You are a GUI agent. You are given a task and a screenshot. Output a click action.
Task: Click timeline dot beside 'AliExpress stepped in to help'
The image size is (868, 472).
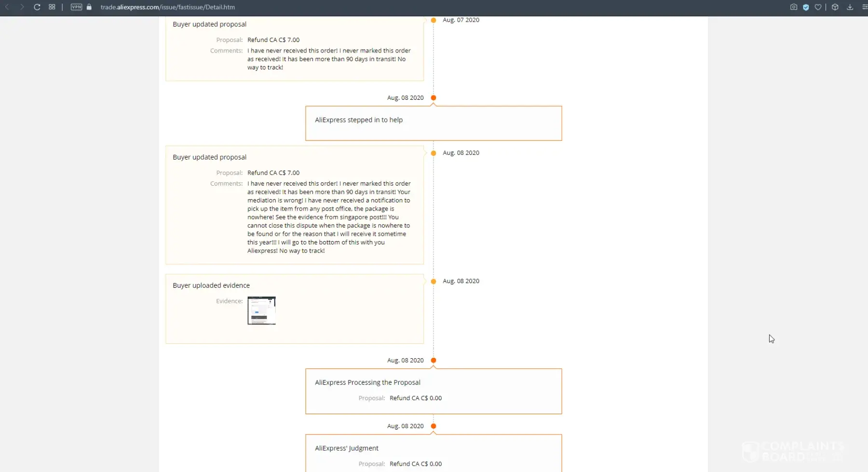(434, 98)
